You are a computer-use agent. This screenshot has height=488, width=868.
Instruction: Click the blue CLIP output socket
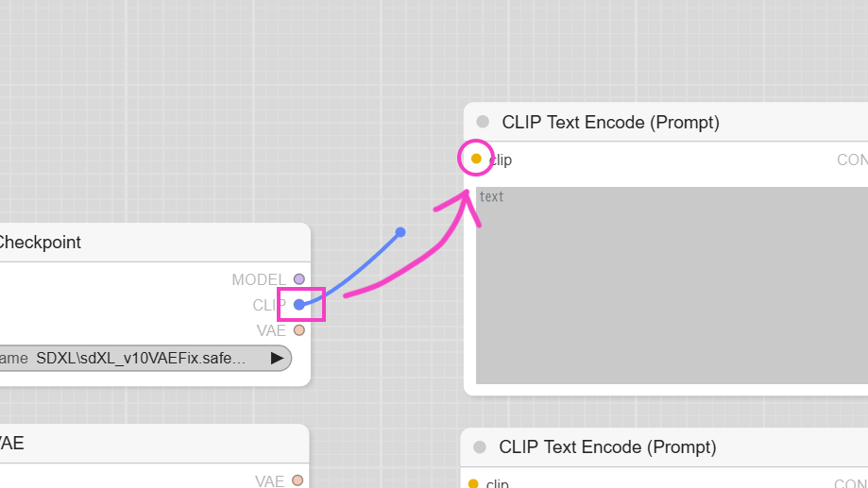coord(298,304)
